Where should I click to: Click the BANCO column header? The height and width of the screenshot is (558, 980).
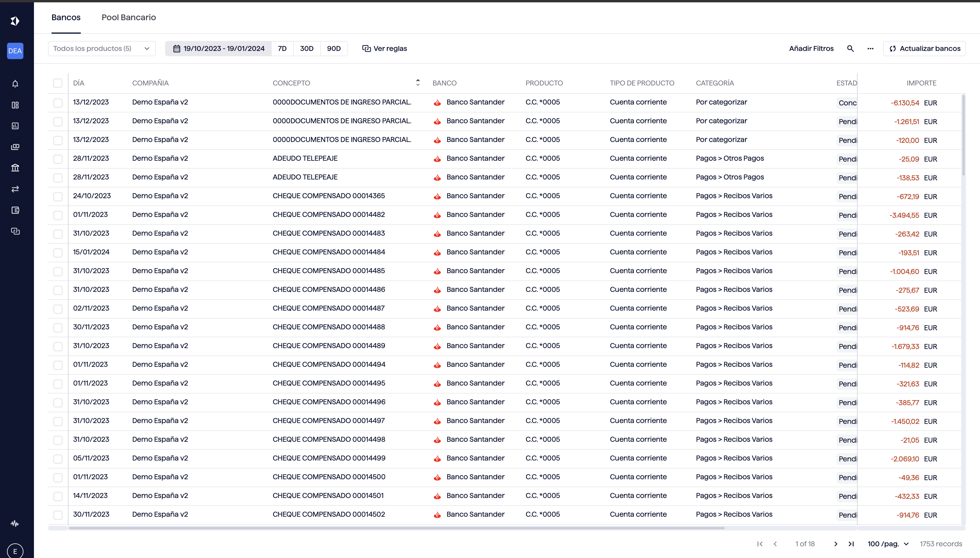pos(444,83)
